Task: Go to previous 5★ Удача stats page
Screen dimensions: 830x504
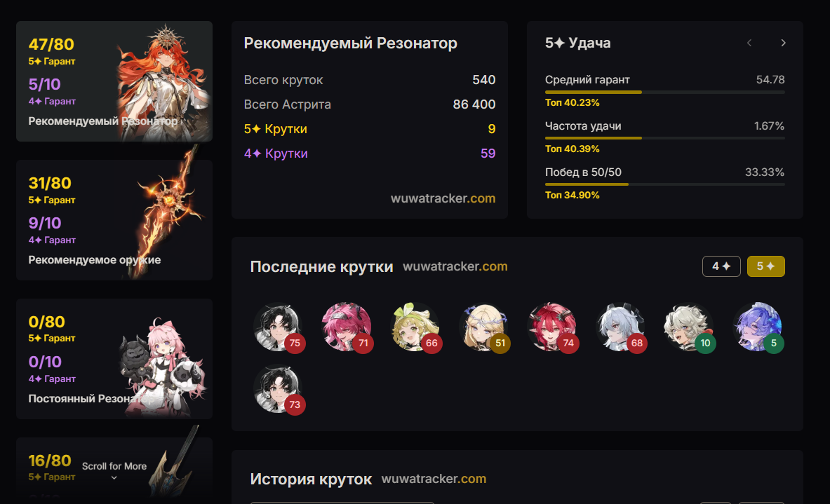Action: pos(749,43)
